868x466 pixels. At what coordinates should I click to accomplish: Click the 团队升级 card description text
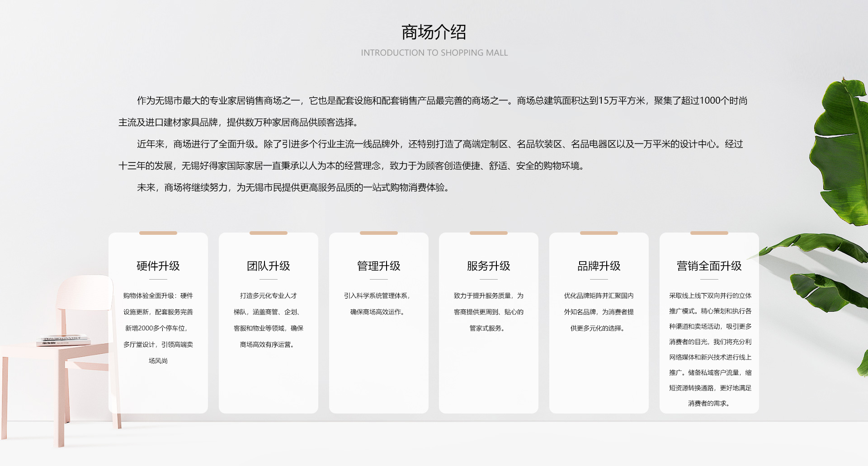tap(268, 320)
